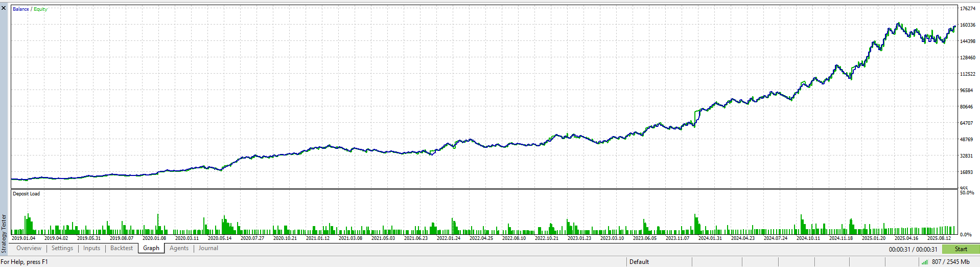The width and height of the screenshot is (980, 267).
Task: Click the 2022.01.24 date on timeline
Action: click(x=448, y=238)
